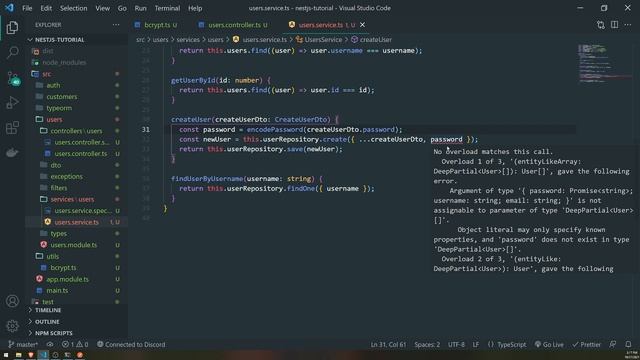Click the Ln 31, Col 61 indicator

388,344
